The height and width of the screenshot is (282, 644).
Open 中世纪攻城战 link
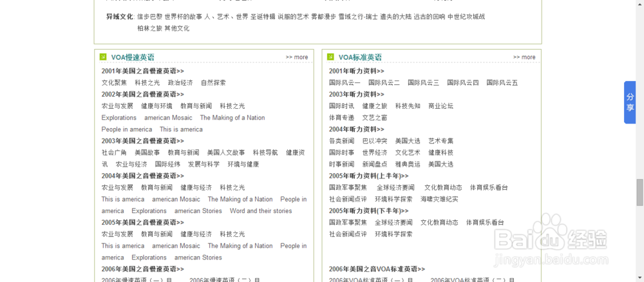tap(466, 17)
